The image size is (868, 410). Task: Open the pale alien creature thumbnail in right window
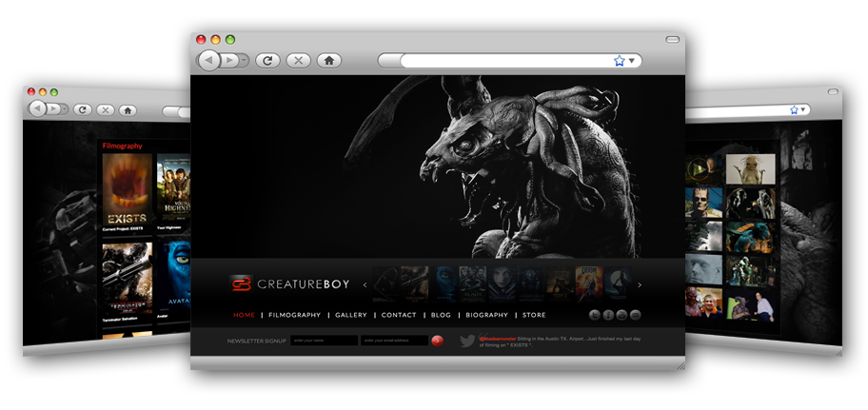[751, 168]
